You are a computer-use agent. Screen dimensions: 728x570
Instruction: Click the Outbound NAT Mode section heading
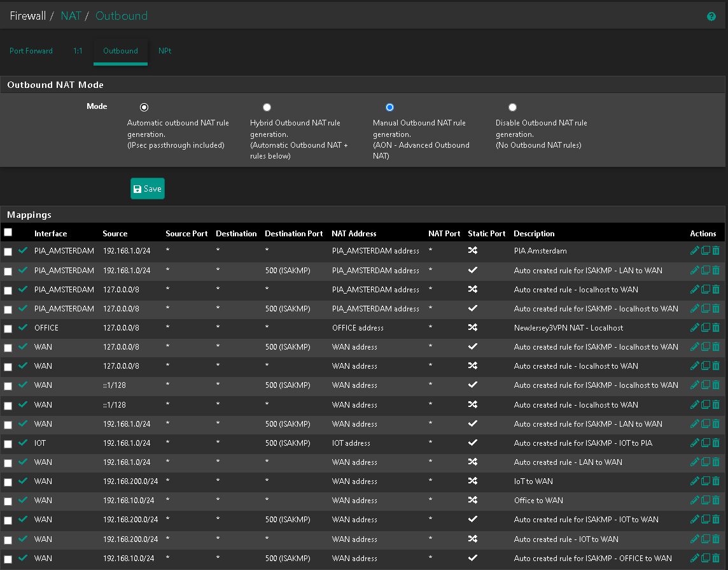click(x=55, y=85)
